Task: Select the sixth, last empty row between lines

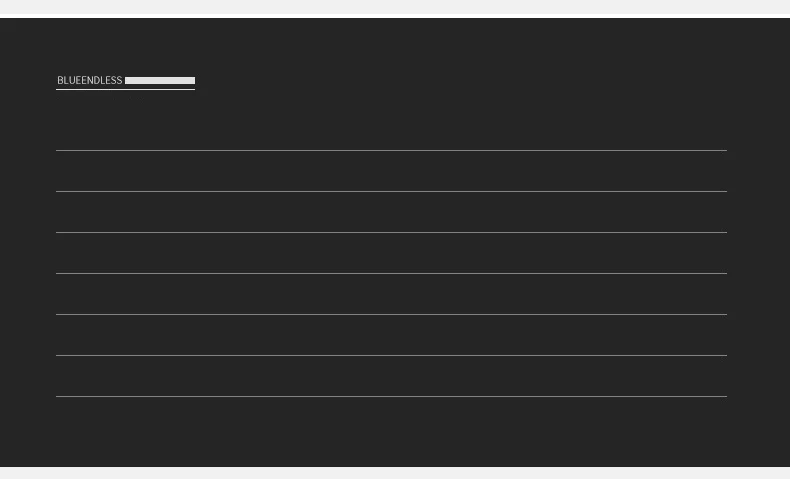Action: coord(391,376)
